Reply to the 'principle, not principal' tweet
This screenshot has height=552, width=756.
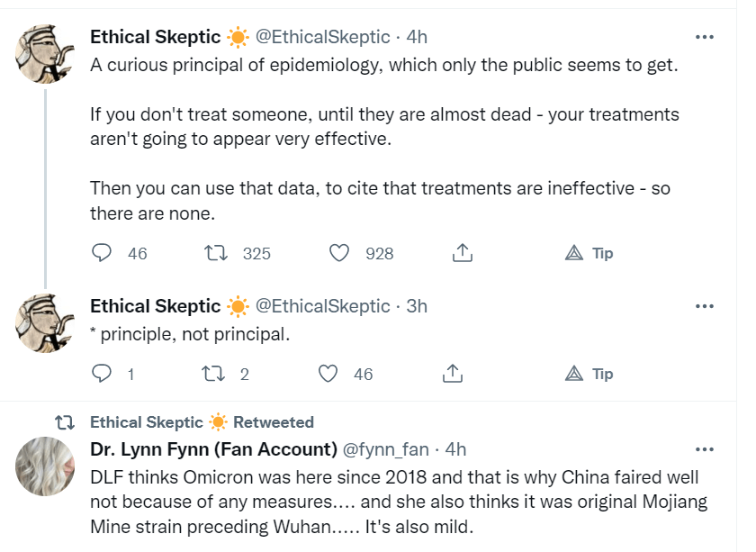coord(103,374)
